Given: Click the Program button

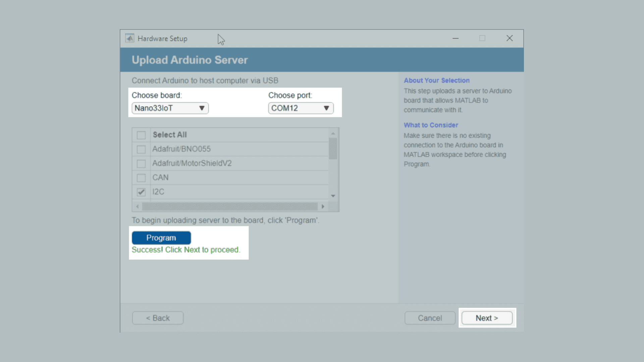Looking at the screenshot, I should [x=161, y=238].
